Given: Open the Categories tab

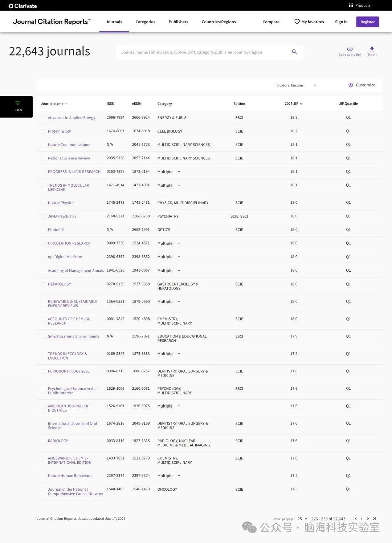Looking at the screenshot, I should point(145,22).
